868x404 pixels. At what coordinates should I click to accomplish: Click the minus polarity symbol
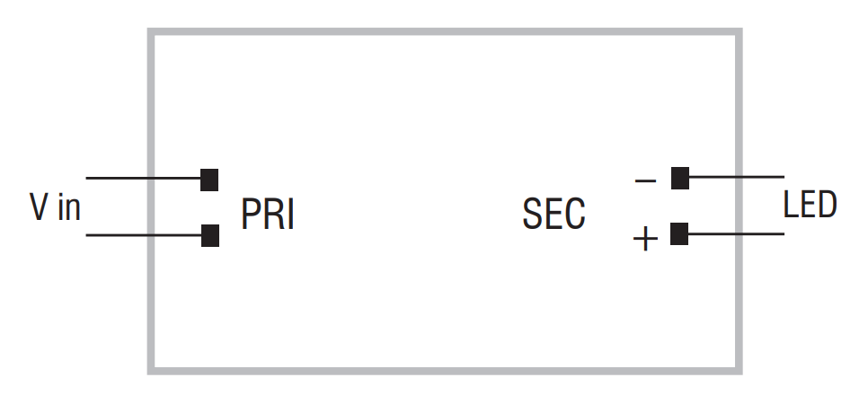coord(645,180)
